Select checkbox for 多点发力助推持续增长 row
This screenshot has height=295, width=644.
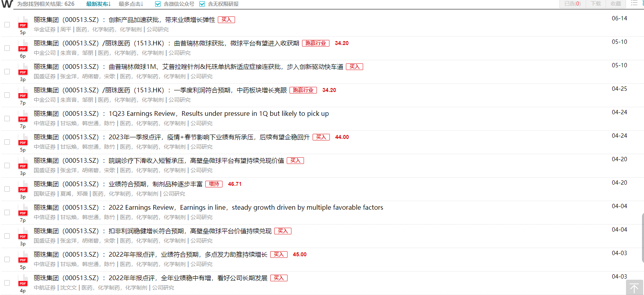(x=7, y=259)
